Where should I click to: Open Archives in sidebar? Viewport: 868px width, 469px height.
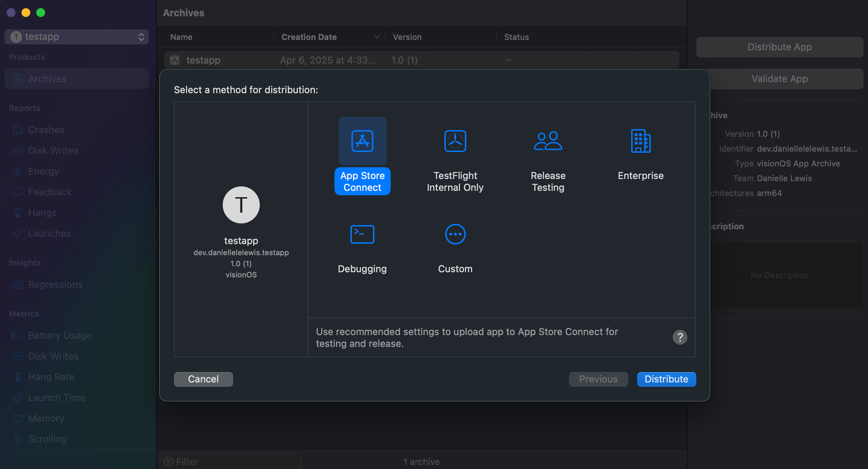(x=47, y=79)
